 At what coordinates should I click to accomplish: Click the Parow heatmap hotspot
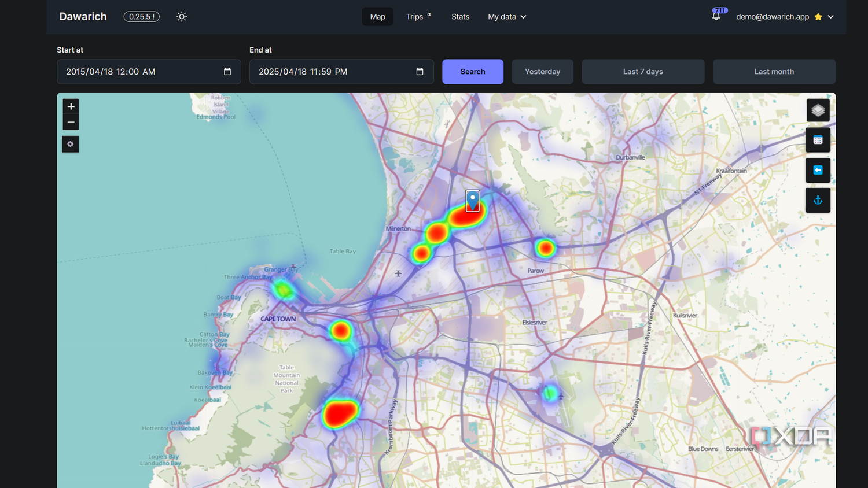545,248
